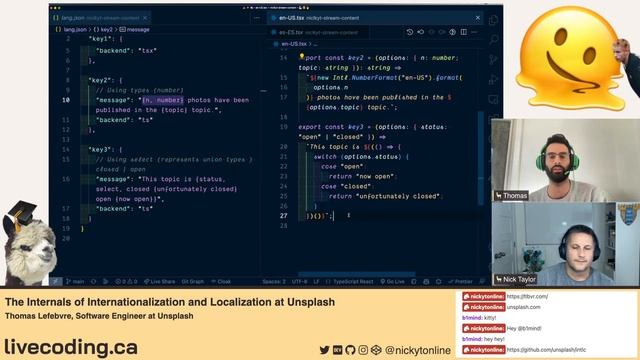Split the en-US.tsx editor right
The image size is (640, 360).
point(464,32)
